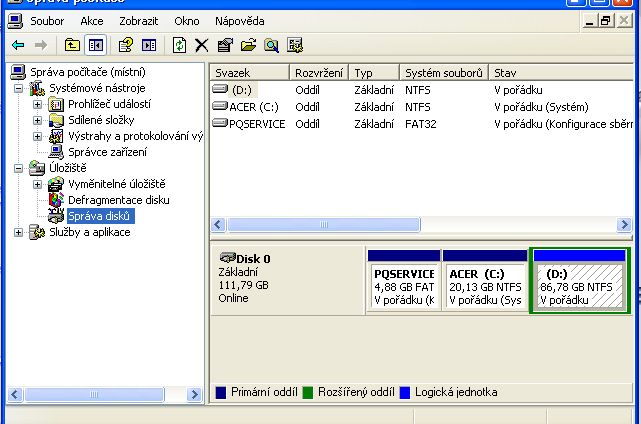The height and width of the screenshot is (424, 641).
Task: Click the Delete X toolbar icon
Action: 201,45
